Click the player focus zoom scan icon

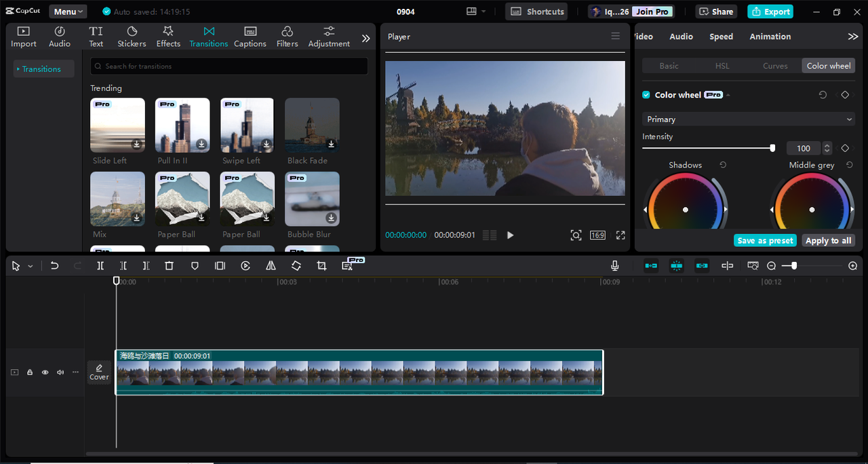[x=576, y=235]
